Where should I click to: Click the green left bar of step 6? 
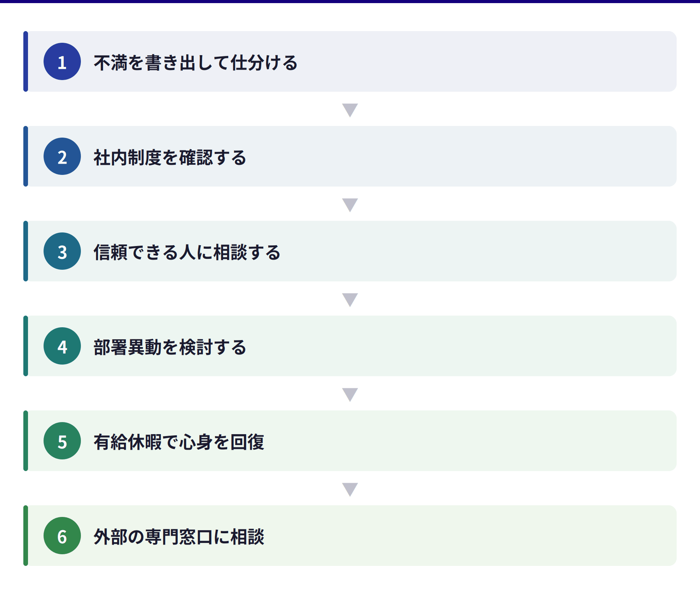(x=26, y=536)
